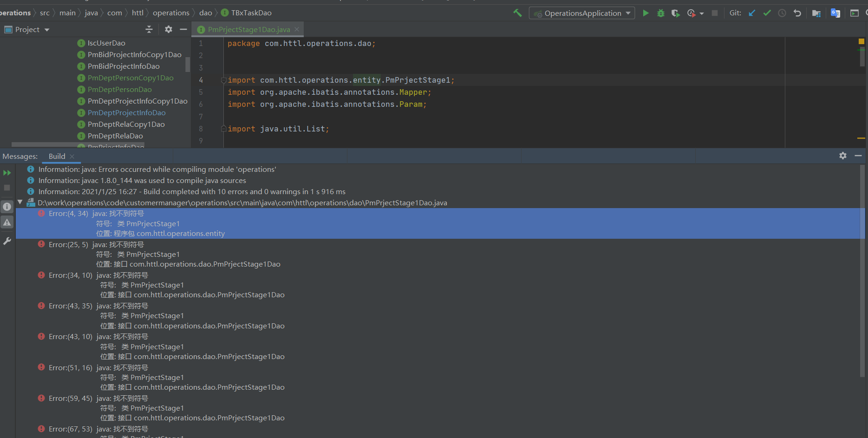868x438 pixels.
Task: Open the Project Structure dialog icon
Action: (x=816, y=13)
